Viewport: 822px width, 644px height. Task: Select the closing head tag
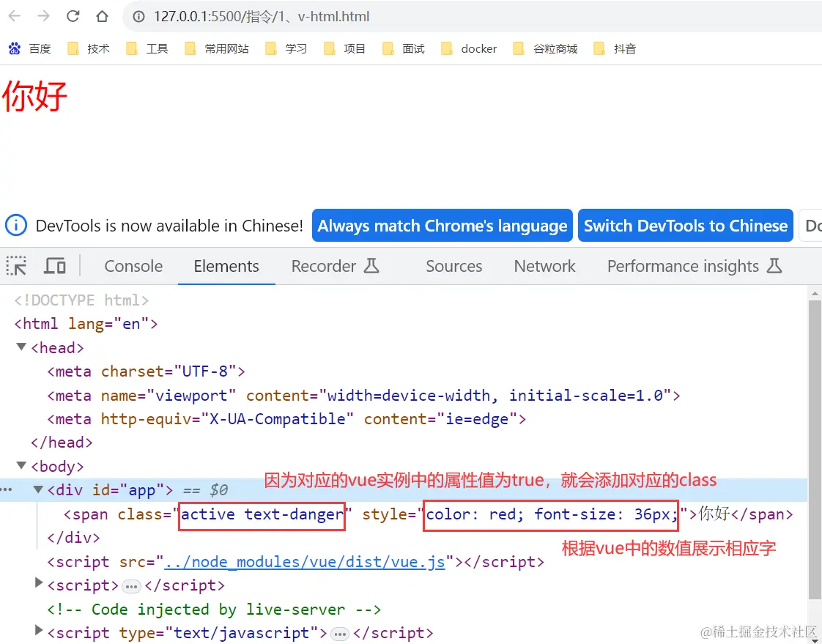(x=62, y=442)
